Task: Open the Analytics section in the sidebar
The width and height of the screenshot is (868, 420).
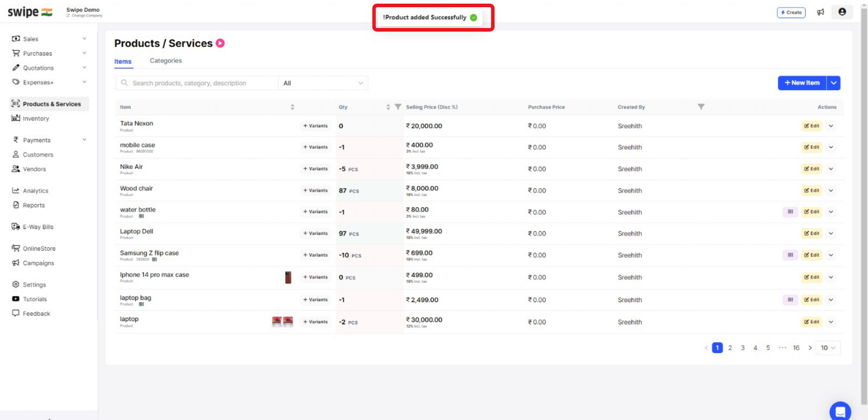Action: (x=35, y=191)
